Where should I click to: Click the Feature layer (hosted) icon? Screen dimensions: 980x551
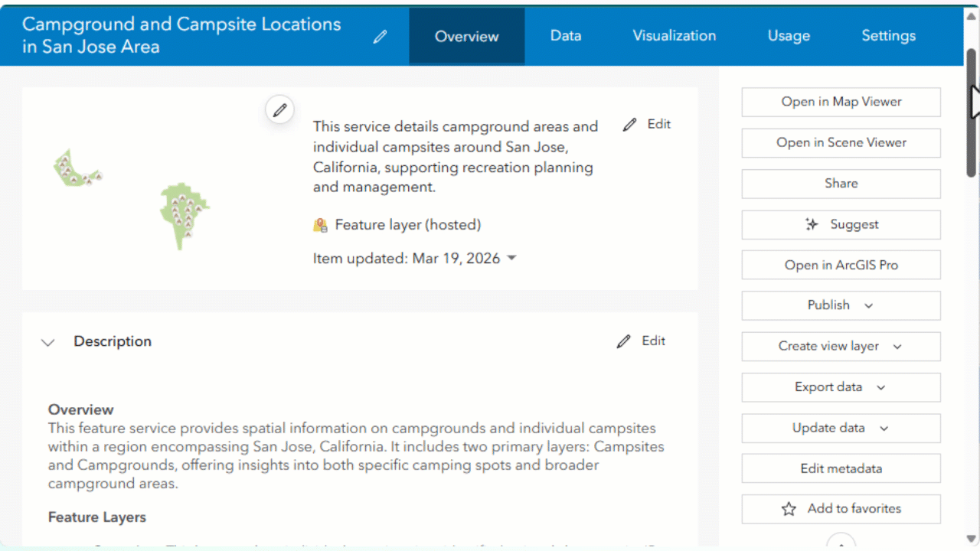[x=320, y=224]
